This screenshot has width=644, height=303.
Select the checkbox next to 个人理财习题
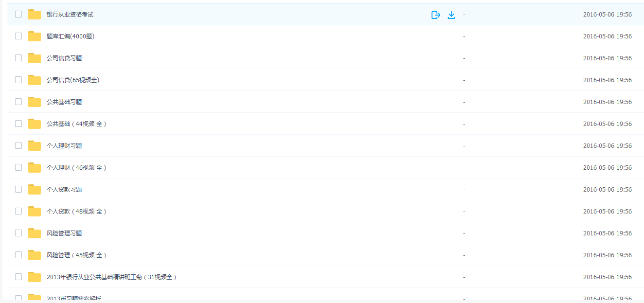(x=18, y=145)
